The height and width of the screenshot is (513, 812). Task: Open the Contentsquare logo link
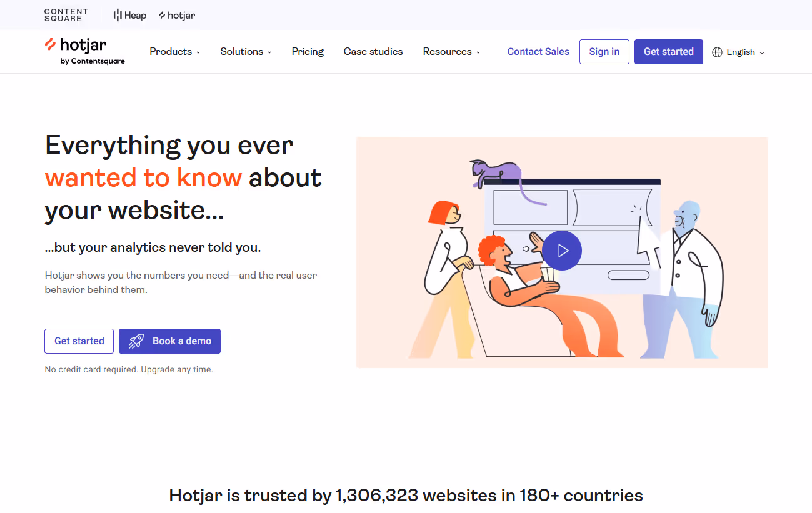click(66, 15)
